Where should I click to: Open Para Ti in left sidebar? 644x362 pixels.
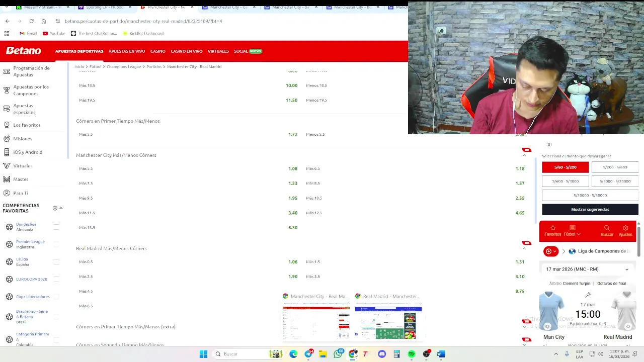pyautogui.click(x=17, y=193)
